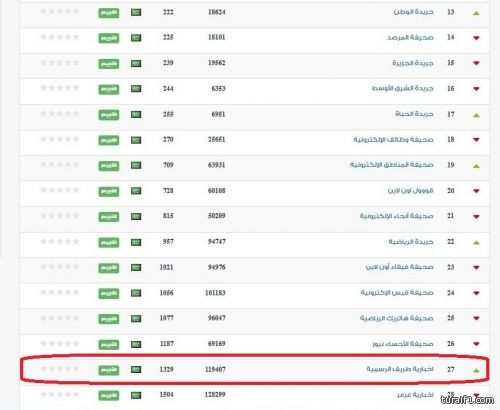Rate row 23 using its star rating
The image size is (500, 410).
pos(60,267)
